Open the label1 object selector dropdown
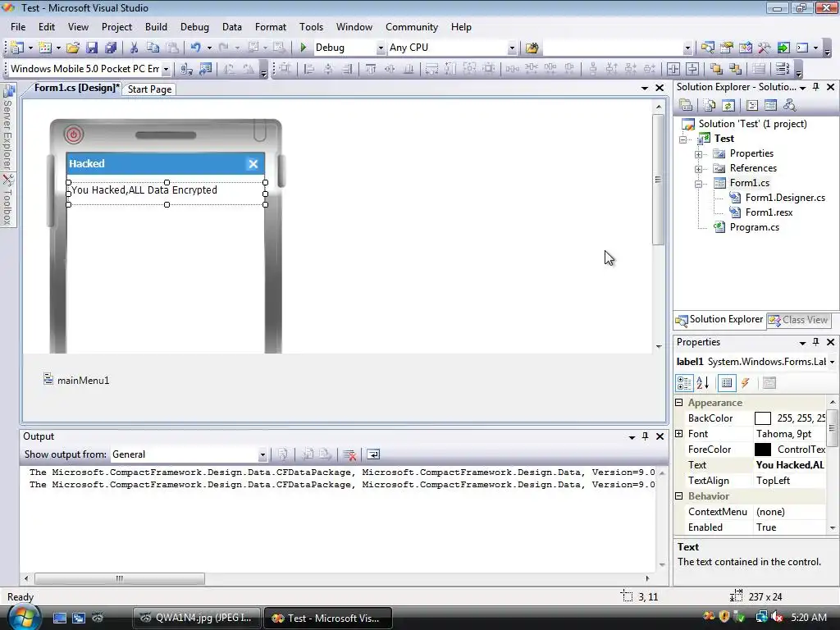Viewport: 840px width, 630px height. 832,362
